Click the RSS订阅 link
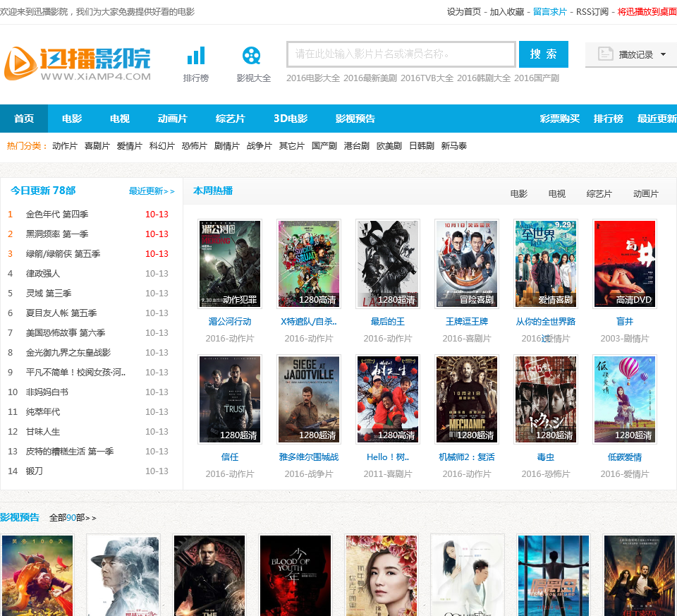The width and height of the screenshot is (677, 616). tap(592, 12)
